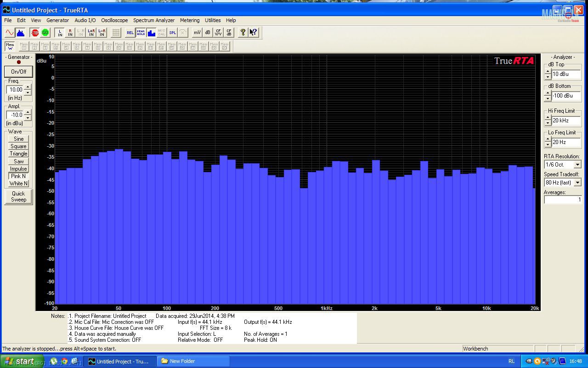Switch to the New Folder taskbar window
Screen dimensions: 588x368
[193, 361]
